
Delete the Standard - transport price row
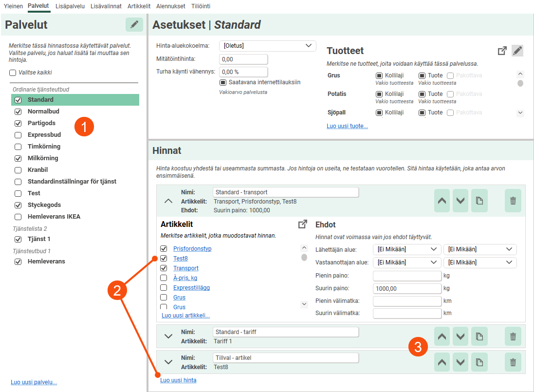(513, 201)
